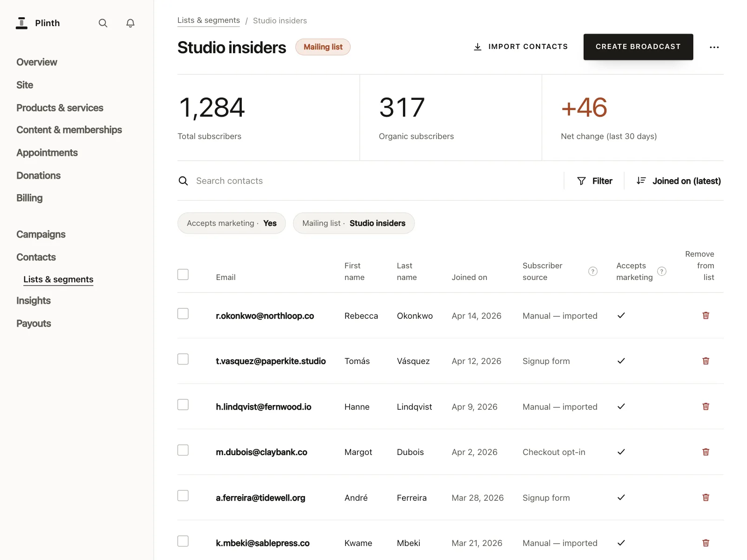Click the help icon for Accepts marketing
The width and height of the screenshot is (747, 560).
pyautogui.click(x=662, y=271)
